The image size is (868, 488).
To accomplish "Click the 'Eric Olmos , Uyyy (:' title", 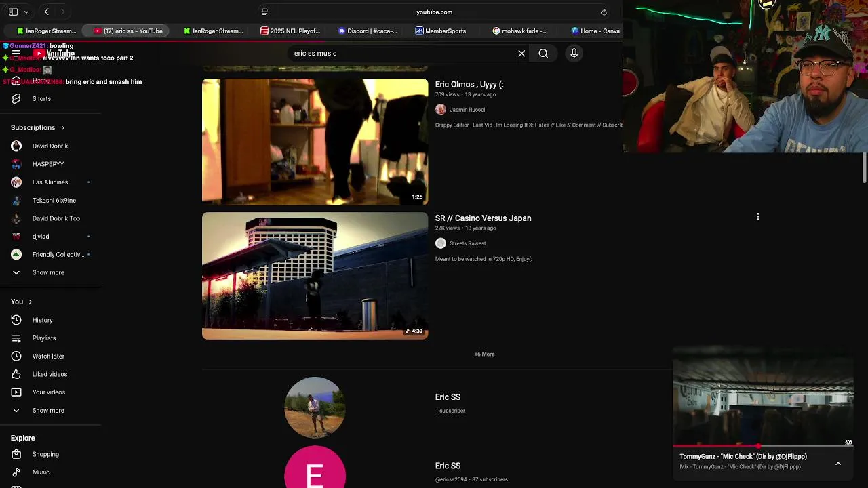I will [469, 85].
